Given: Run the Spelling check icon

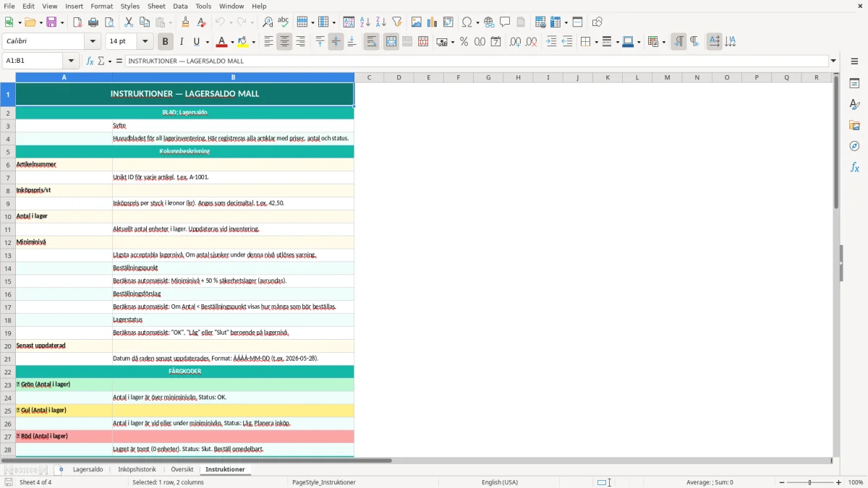Looking at the screenshot, I should [x=284, y=22].
